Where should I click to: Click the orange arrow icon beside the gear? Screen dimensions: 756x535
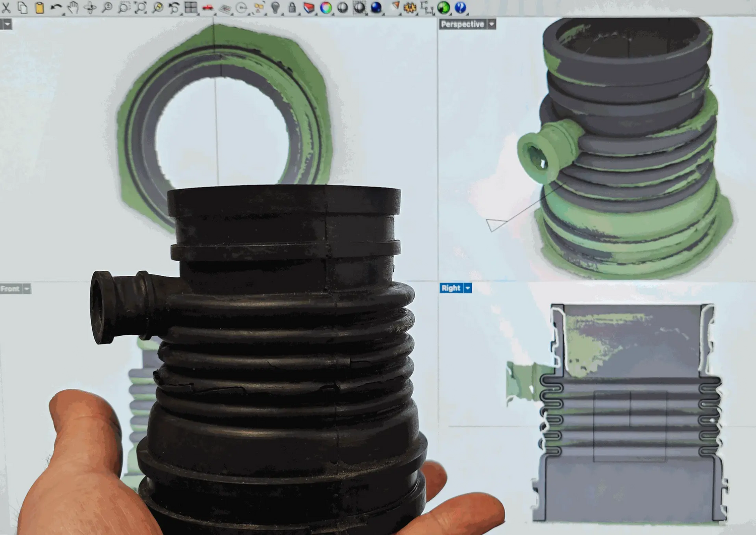[x=396, y=6]
